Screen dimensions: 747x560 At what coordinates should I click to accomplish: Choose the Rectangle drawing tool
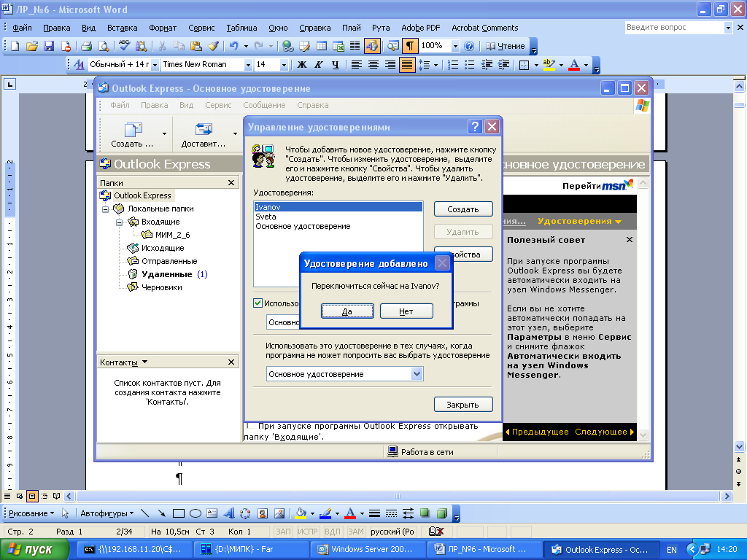[x=179, y=513]
